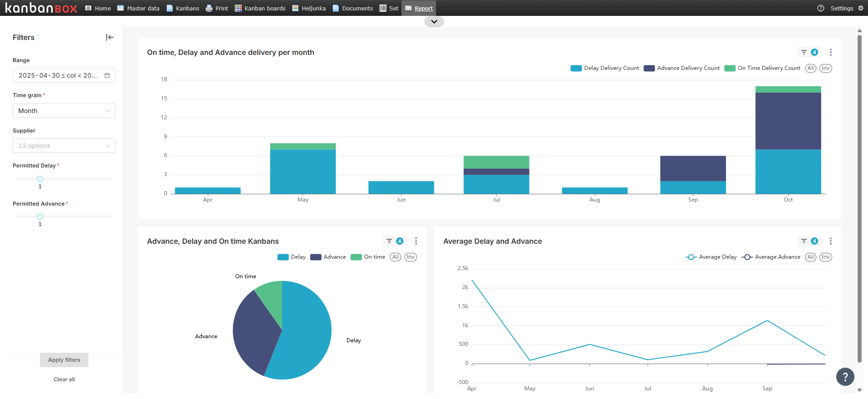Click Clear all filters link
Viewport: 868px width, 399px height.
point(64,379)
